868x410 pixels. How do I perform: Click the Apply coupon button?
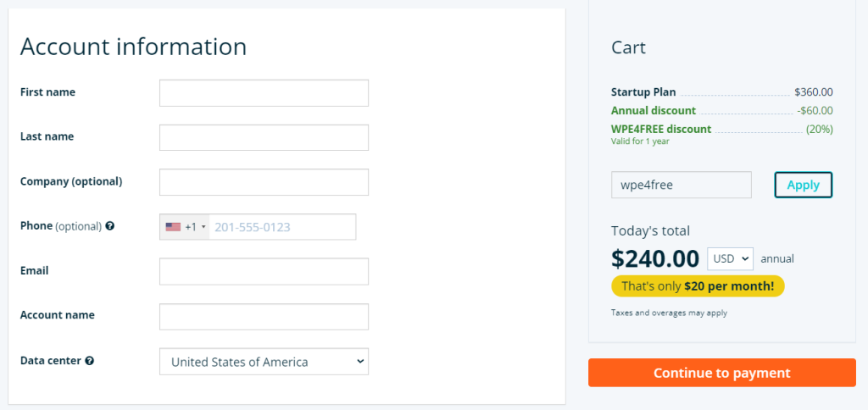(x=804, y=185)
